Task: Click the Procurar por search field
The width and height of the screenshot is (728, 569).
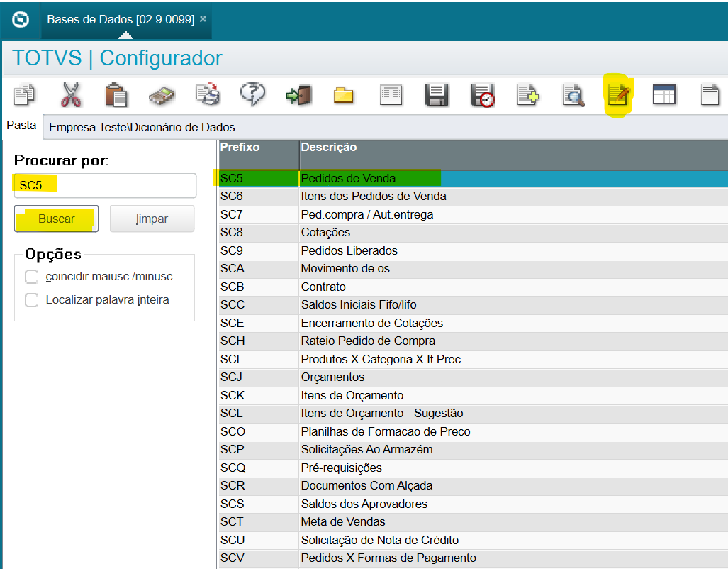Action: 105,185
